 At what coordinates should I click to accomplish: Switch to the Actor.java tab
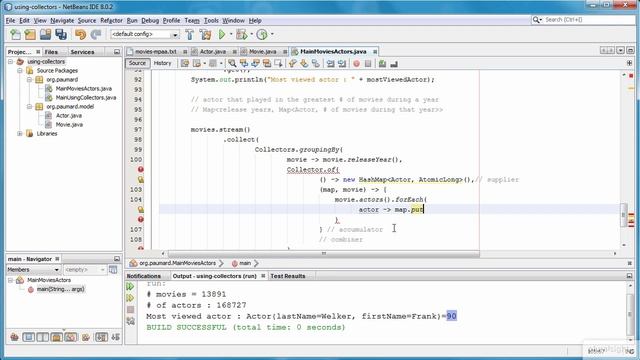(x=213, y=52)
